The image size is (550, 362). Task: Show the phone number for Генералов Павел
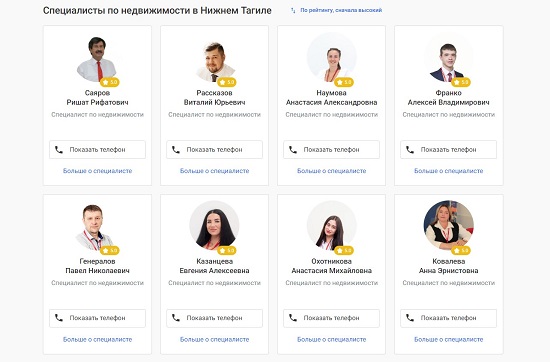pos(98,318)
